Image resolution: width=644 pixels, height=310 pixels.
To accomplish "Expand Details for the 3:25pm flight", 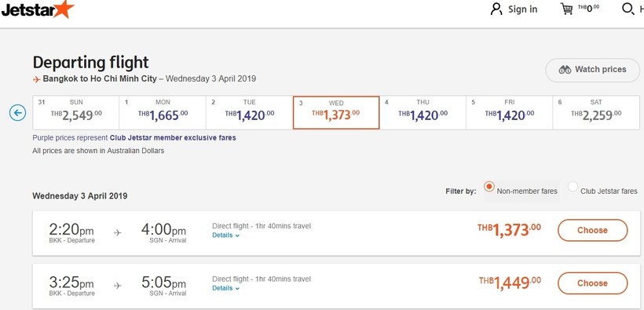I will (x=225, y=288).
